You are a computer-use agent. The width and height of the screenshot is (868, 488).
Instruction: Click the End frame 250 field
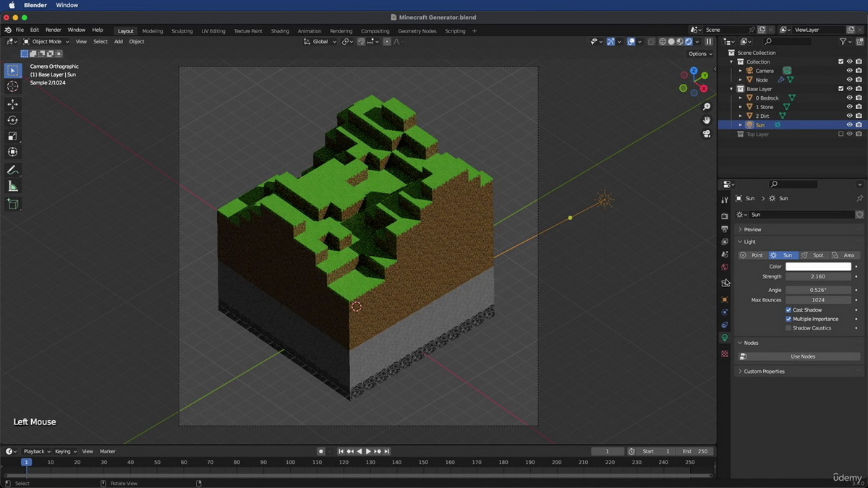[696, 451]
